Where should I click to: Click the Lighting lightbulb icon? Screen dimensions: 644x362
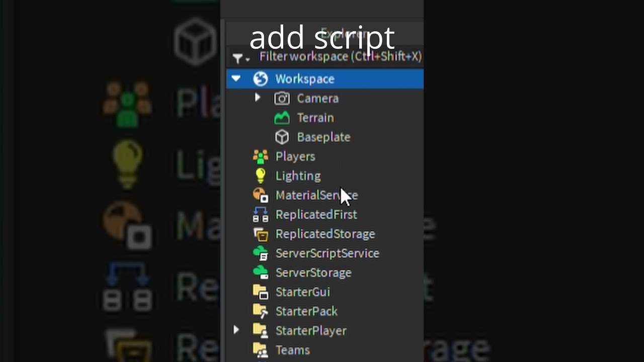coord(260,176)
